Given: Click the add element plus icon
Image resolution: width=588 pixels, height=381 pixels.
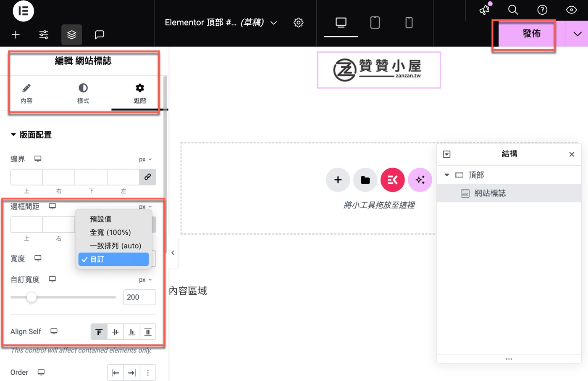Looking at the screenshot, I should pyautogui.click(x=16, y=35).
